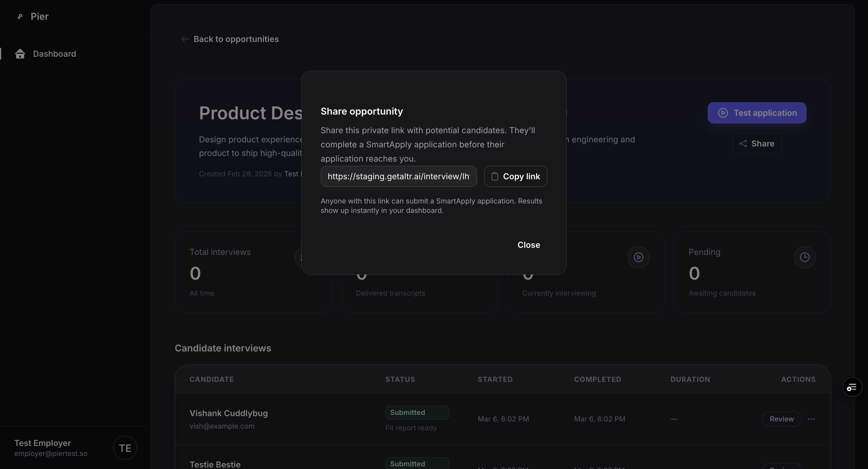This screenshot has width=868, height=469.
Task: Click the Delivered transcripts text
Action: click(x=391, y=293)
